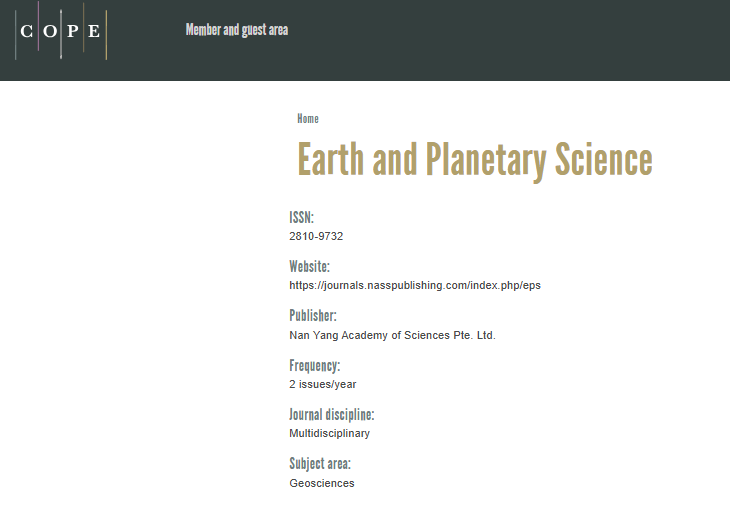This screenshot has height=510, width=730.
Task: Open the Member and guest area link
Action: [237, 30]
